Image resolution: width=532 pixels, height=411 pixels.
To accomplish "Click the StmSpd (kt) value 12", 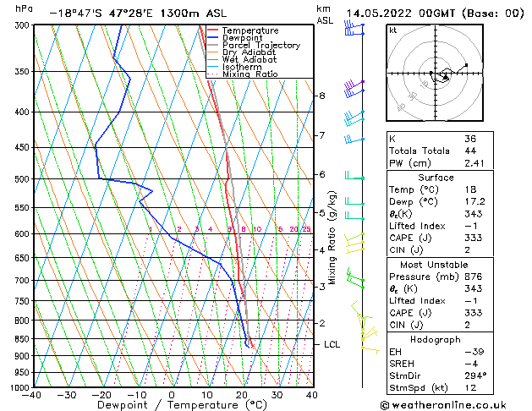I will pyautogui.click(x=470, y=387).
